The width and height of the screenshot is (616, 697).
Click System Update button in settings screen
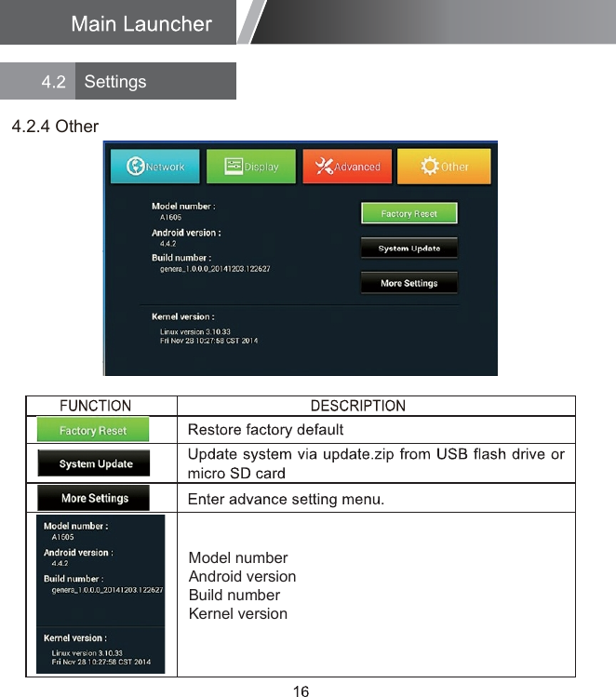(x=408, y=248)
